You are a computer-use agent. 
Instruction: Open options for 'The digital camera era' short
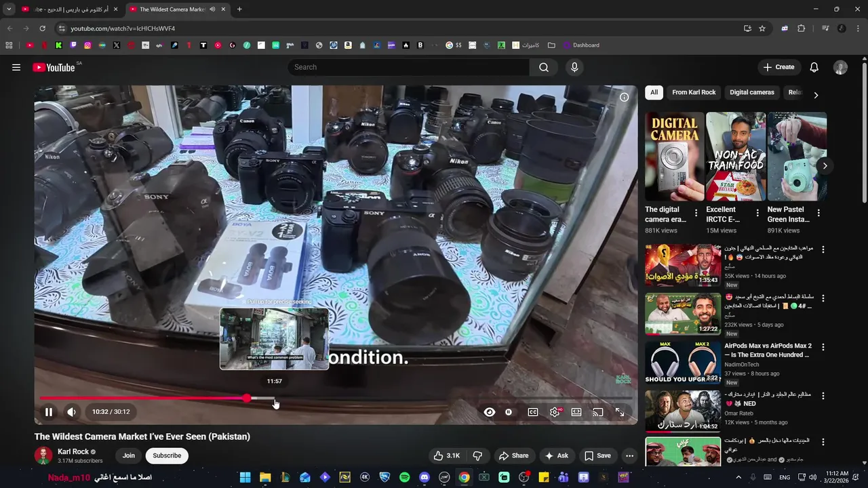(x=696, y=213)
